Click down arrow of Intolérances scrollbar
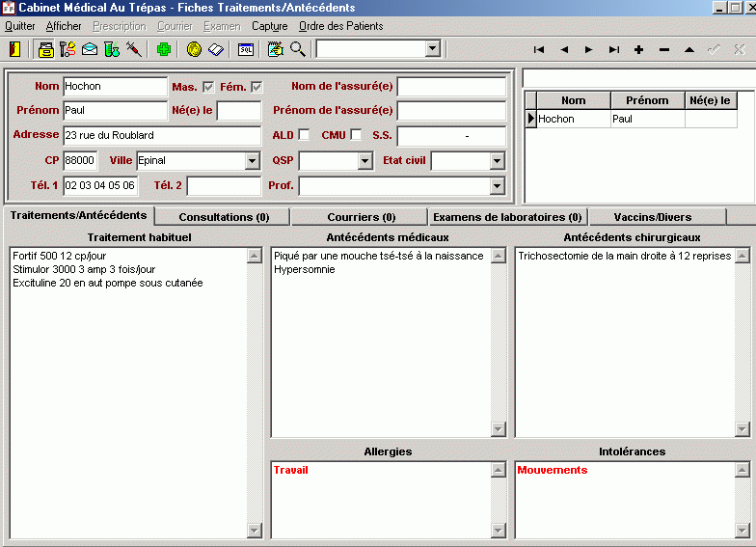 coord(742,531)
